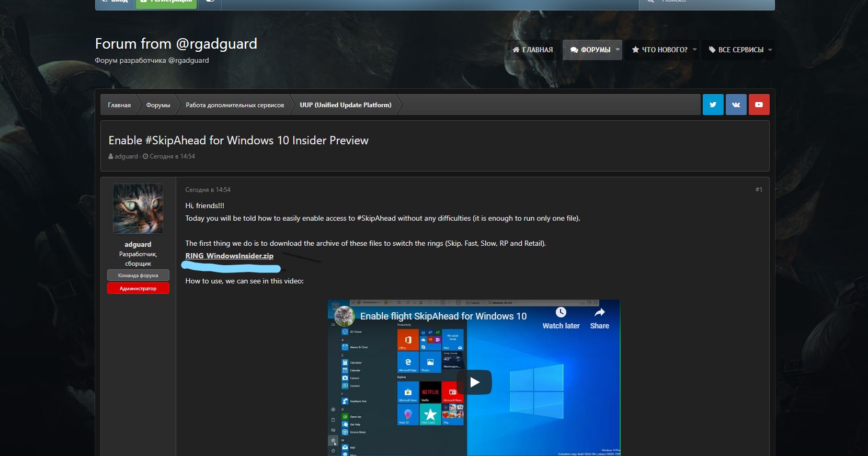
Task: Go to Форумы in the breadcrumb
Action: 158,105
